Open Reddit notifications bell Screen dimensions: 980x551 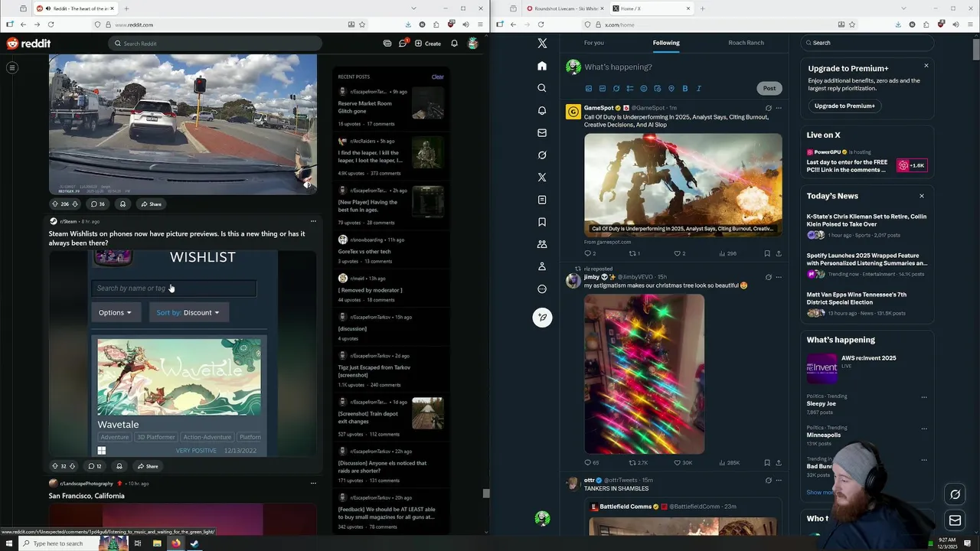454,44
